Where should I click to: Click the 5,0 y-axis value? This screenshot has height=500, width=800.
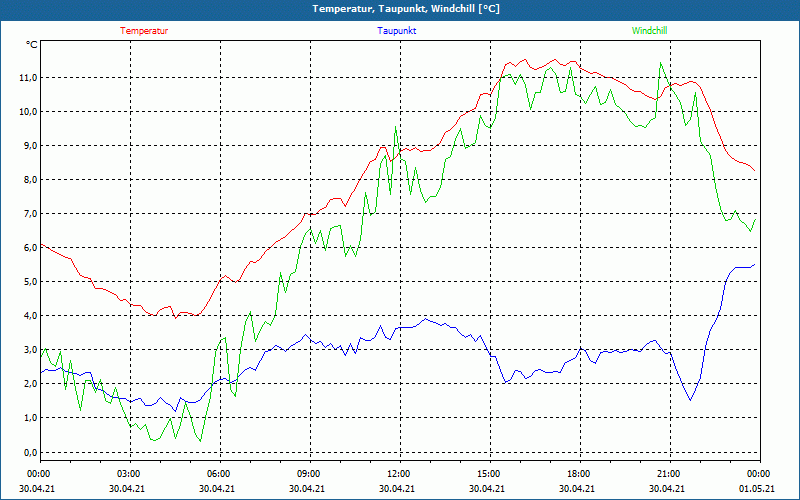coord(30,282)
